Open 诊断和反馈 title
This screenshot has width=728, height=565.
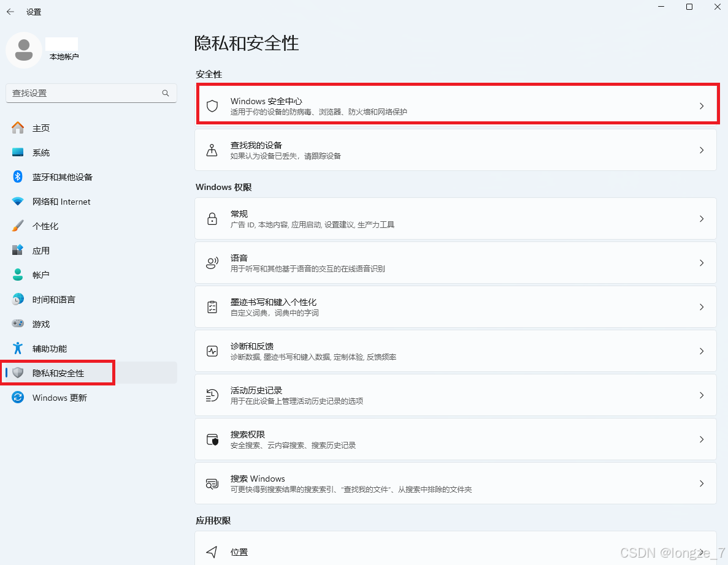[x=252, y=346]
